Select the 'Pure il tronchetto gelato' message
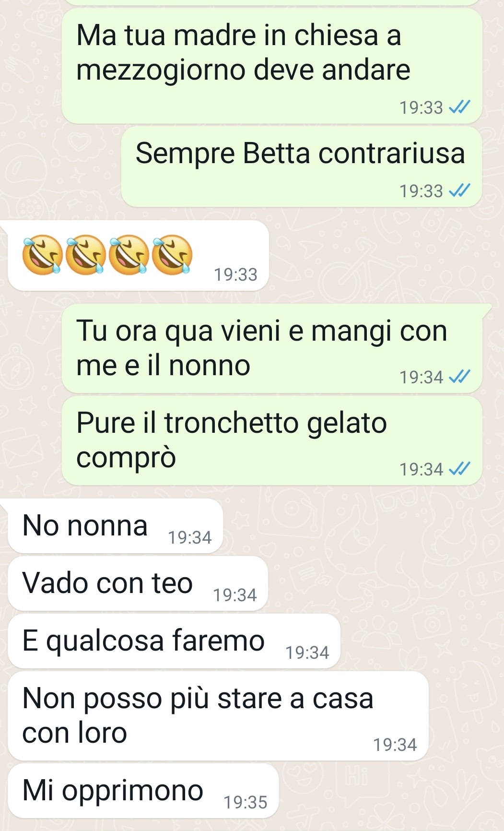 pyautogui.click(x=272, y=440)
